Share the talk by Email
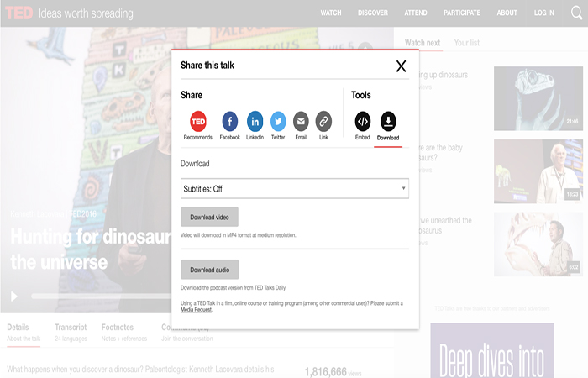The image size is (588, 378). (x=301, y=122)
